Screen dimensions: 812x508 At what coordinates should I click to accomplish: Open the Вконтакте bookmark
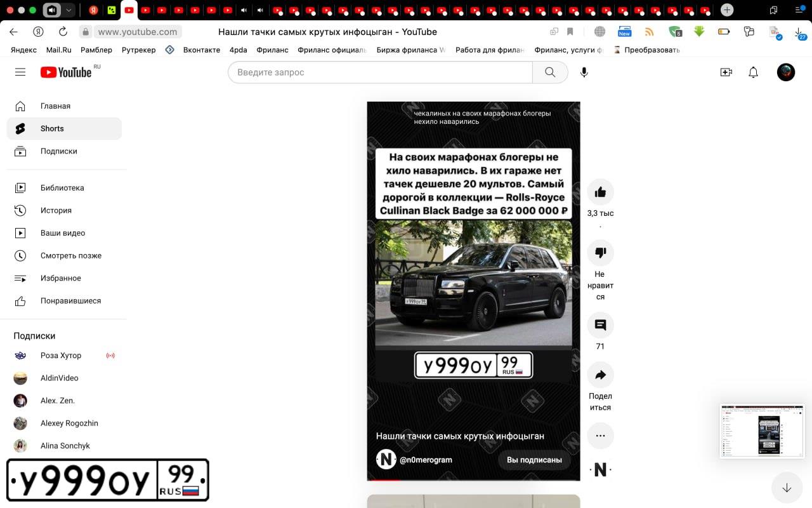click(x=201, y=50)
